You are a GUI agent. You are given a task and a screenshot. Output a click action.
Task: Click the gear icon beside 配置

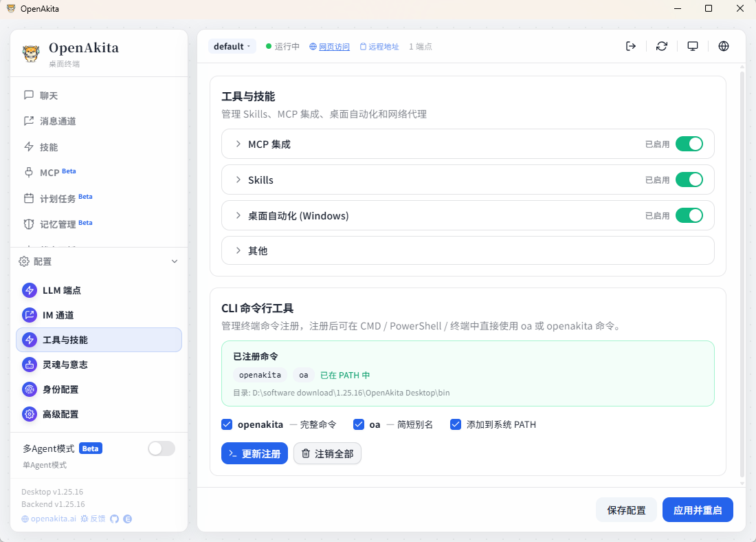24,261
